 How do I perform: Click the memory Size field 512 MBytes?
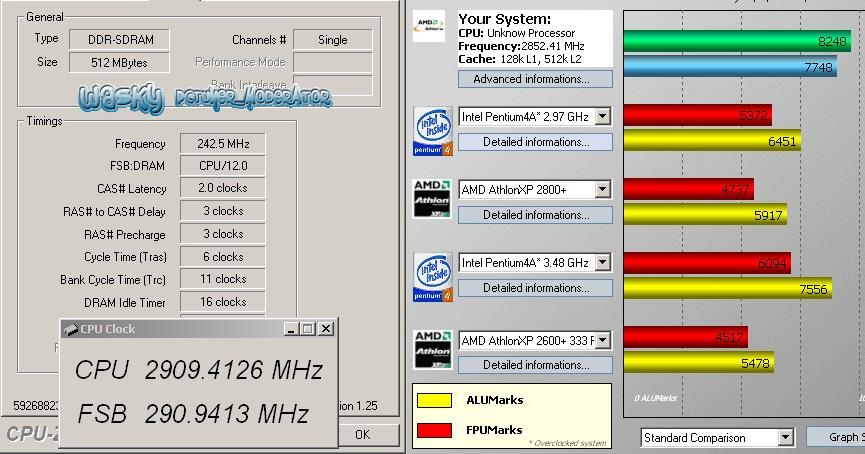tap(119, 62)
